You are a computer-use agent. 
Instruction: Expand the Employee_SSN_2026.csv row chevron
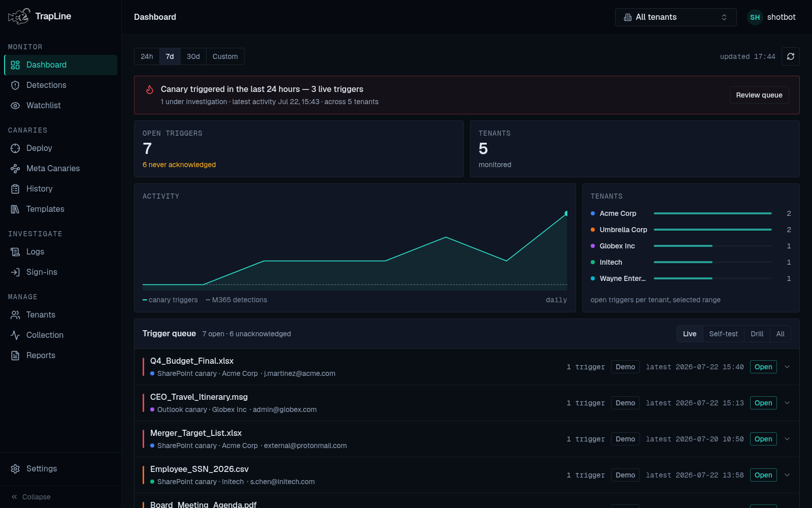(787, 475)
